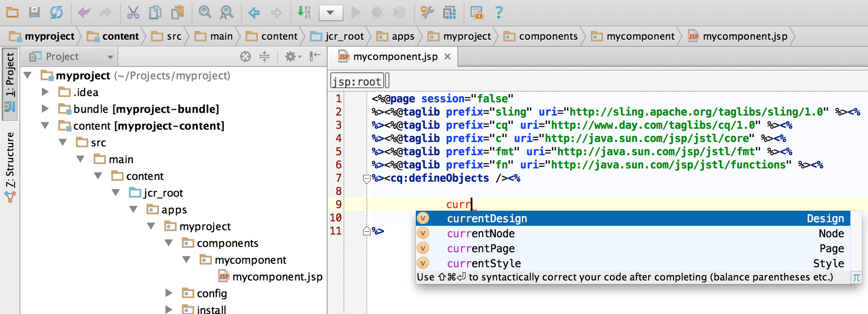The width and height of the screenshot is (868, 314).
Task: Choose currentPage from the completion list
Action: (481, 248)
